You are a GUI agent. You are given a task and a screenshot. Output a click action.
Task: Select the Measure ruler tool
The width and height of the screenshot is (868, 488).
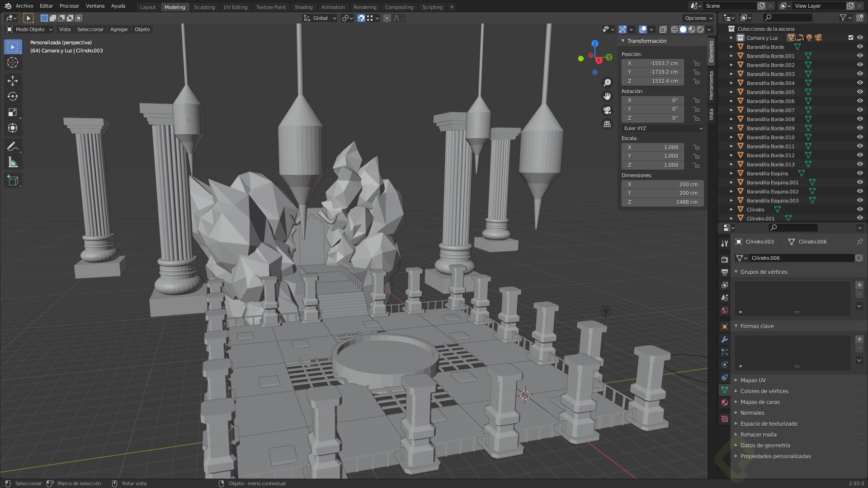point(13,163)
